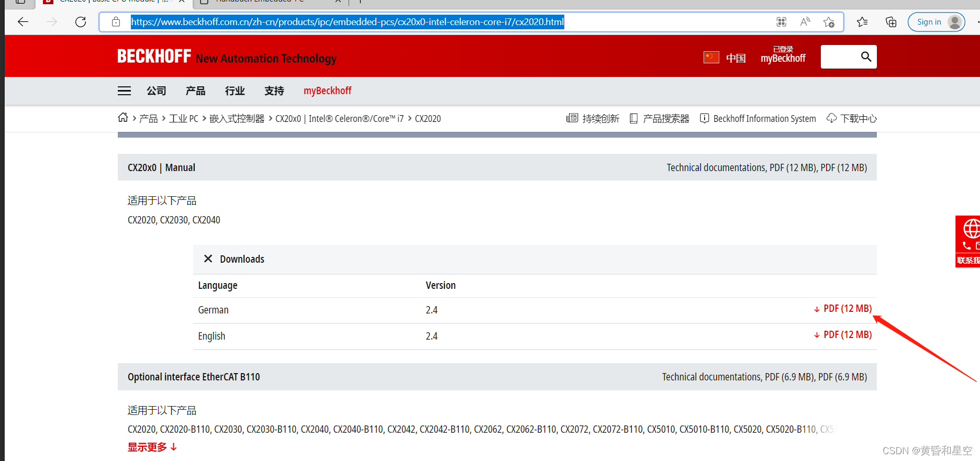This screenshot has height=461, width=980.
Task: Click the Language column header
Action: (218, 285)
